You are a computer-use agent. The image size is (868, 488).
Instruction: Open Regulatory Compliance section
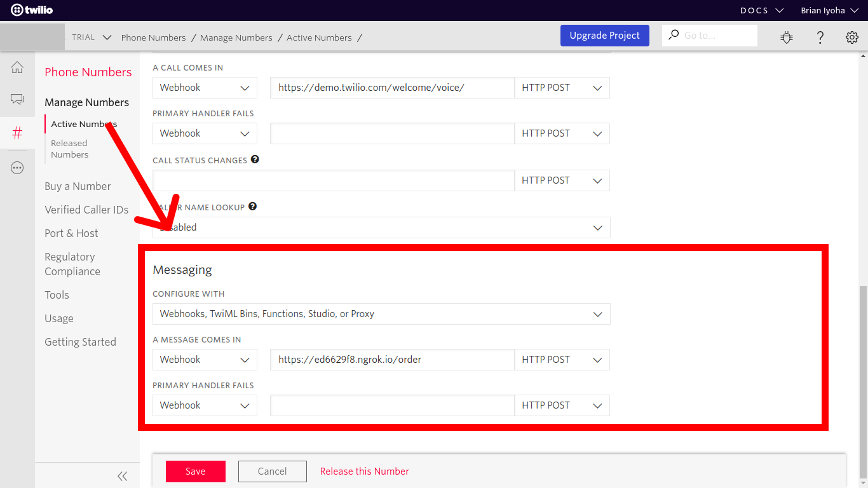(72, 264)
